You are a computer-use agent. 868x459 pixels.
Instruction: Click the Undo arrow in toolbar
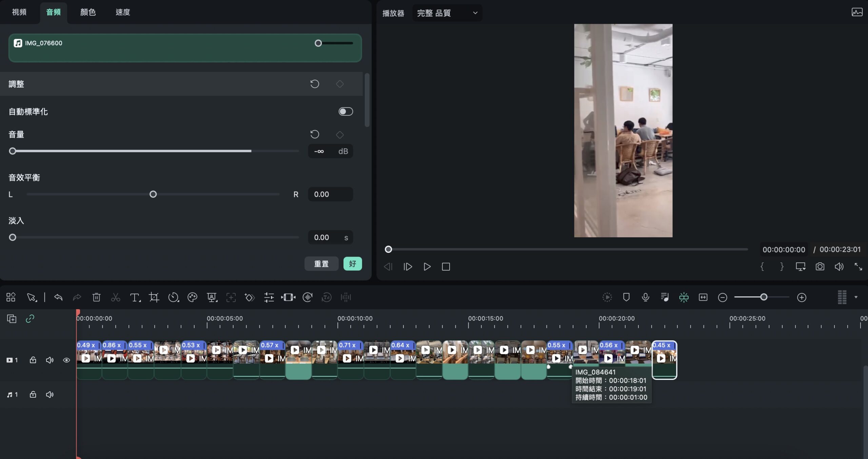tap(58, 298)
